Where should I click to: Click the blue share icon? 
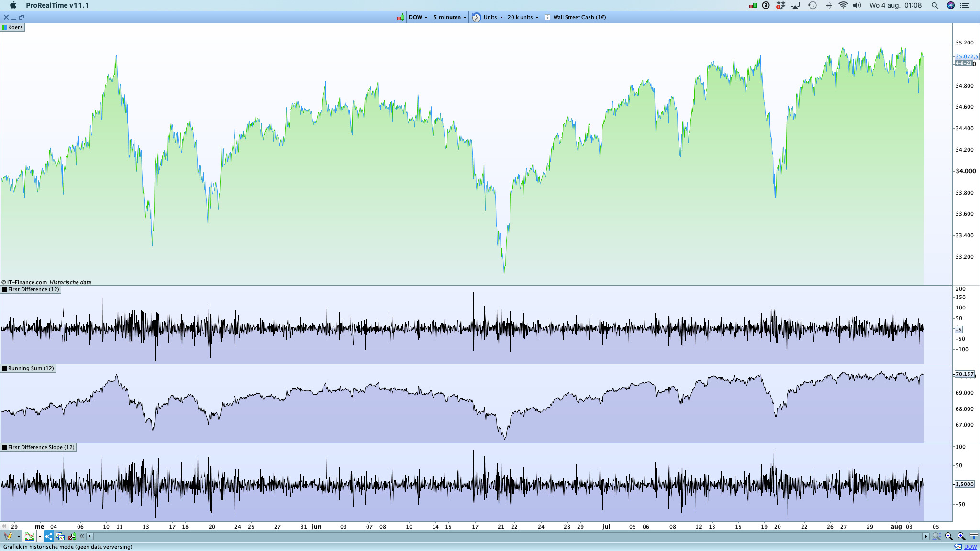coord(49,536)
